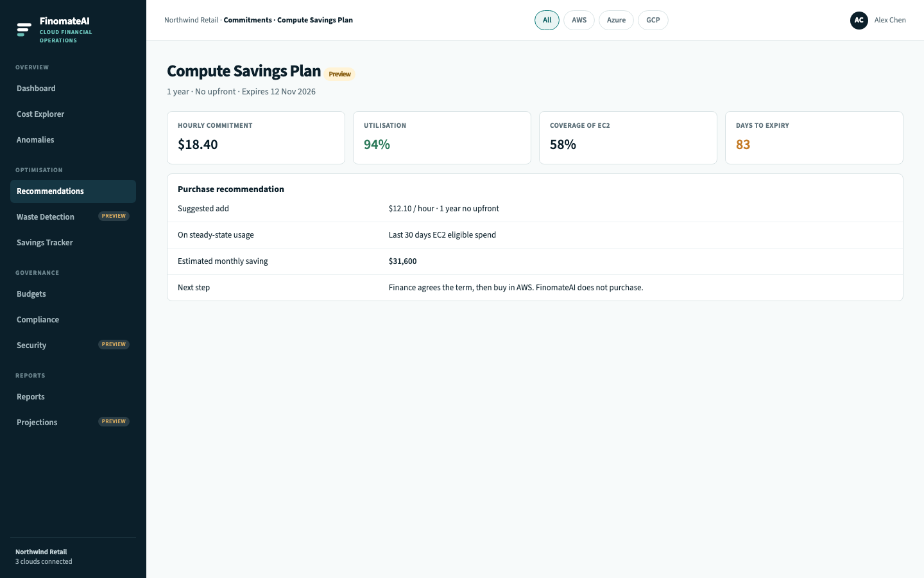Go to Projections preview page
924x578 pixels.
(x=73, y=423)
